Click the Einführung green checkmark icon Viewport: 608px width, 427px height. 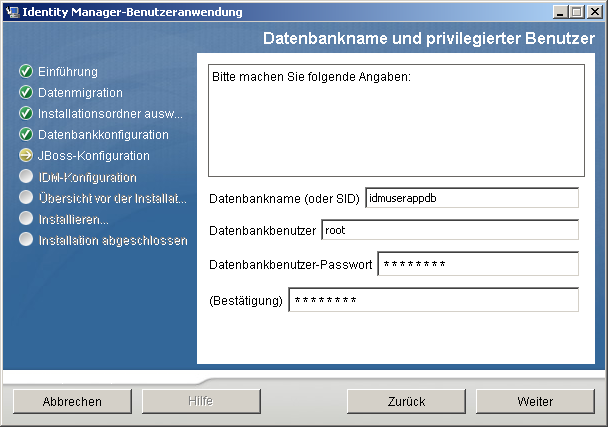click(x=26, y=72)
